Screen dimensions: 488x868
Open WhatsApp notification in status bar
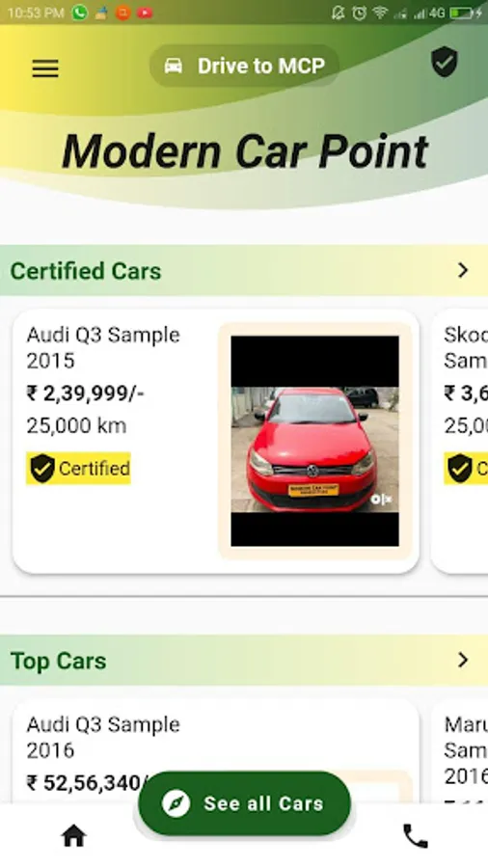(80, 13)
